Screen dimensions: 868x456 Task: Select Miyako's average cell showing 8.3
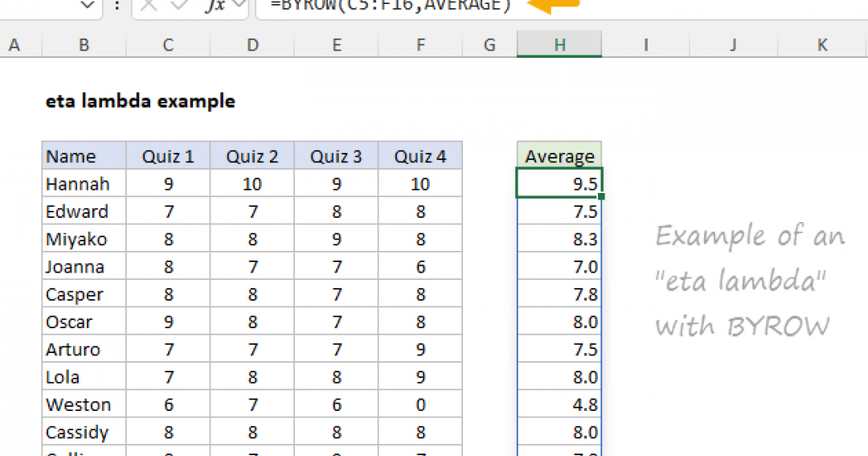(559, 239)
